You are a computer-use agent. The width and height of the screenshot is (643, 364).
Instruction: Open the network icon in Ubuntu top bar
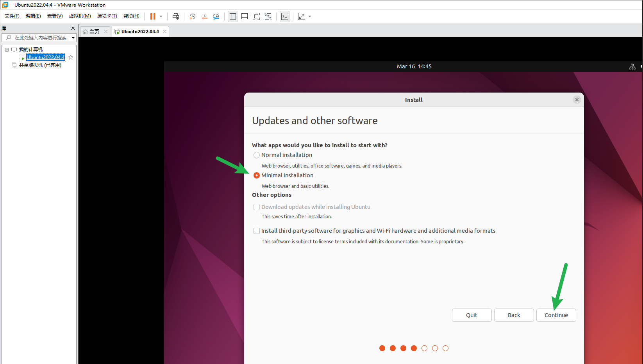point(632,67)
